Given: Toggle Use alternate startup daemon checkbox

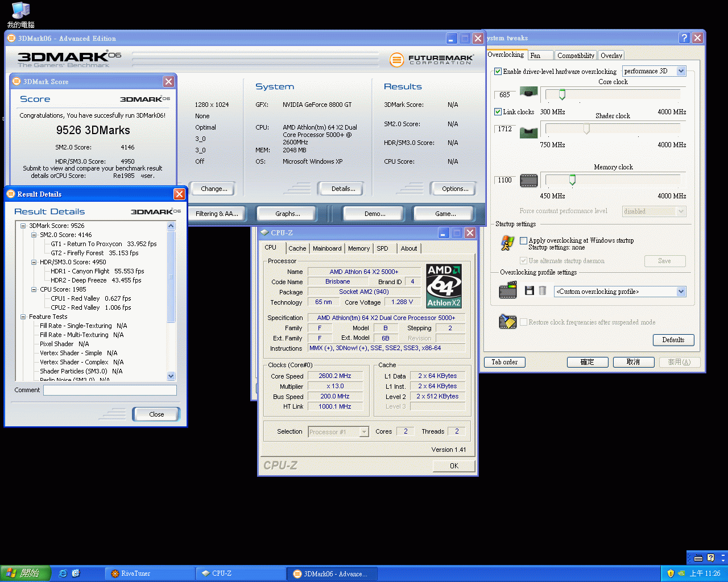Looking at the screenshot, I should tap(523, 261).
